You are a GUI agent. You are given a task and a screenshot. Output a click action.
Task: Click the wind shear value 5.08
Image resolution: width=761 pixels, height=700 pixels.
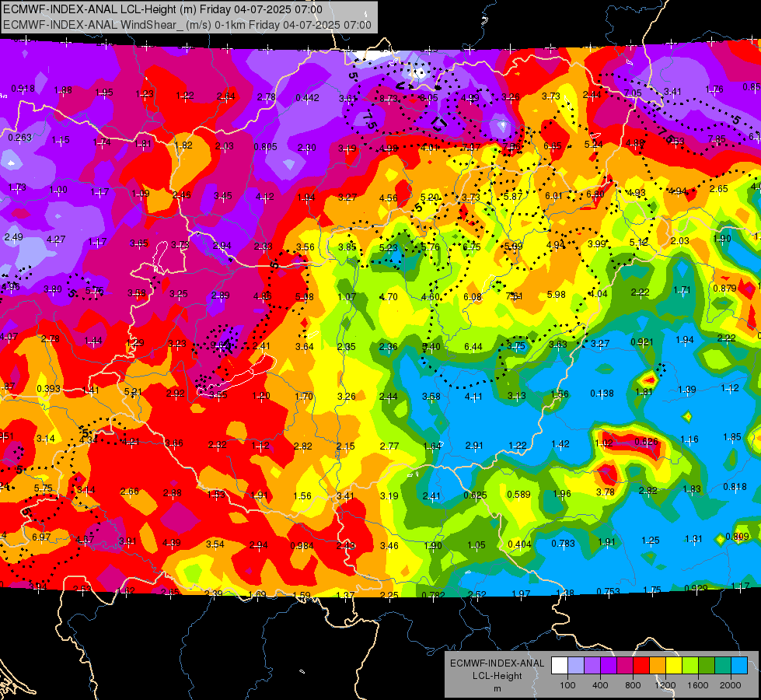click(304, 297)
